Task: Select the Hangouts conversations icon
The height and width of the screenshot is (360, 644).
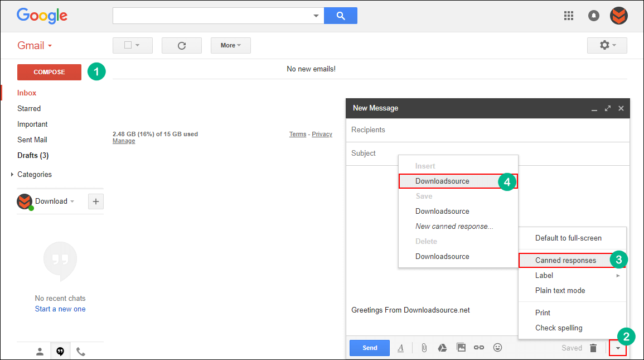Action: pos(60,352)
